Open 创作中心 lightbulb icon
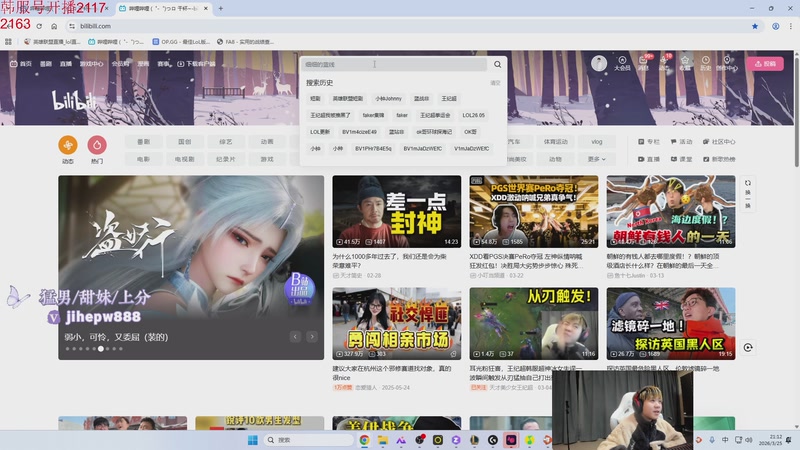Image resolution: width=800 pixels, height=450 pixels. (x=727, y=63)
